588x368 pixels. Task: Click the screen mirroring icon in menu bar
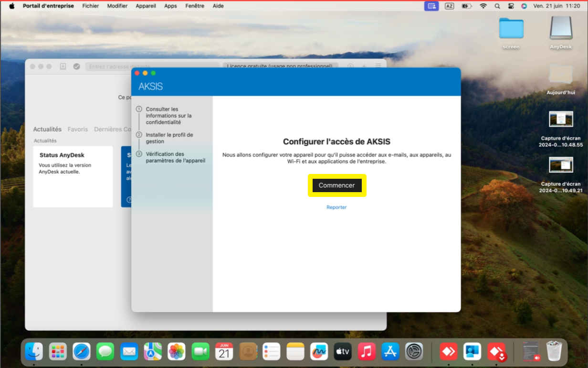coord(431,6)
